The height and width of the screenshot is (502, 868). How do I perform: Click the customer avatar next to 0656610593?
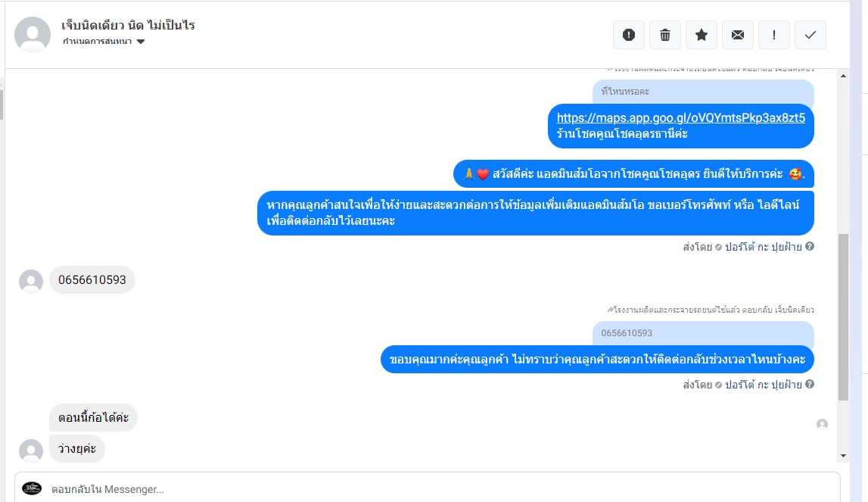click(x=31, y=282)
